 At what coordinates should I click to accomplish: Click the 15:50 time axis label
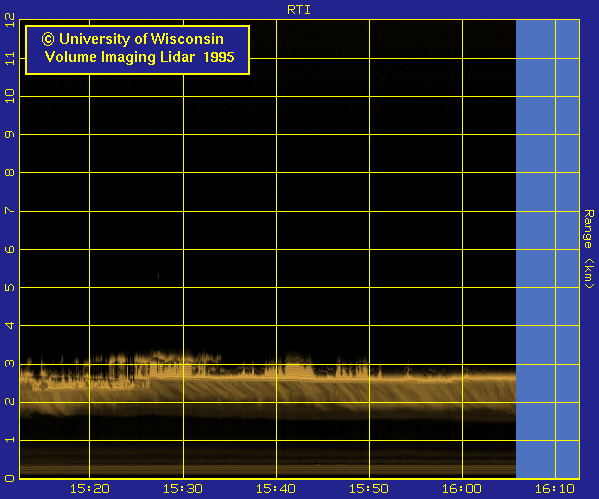[369, 489]
